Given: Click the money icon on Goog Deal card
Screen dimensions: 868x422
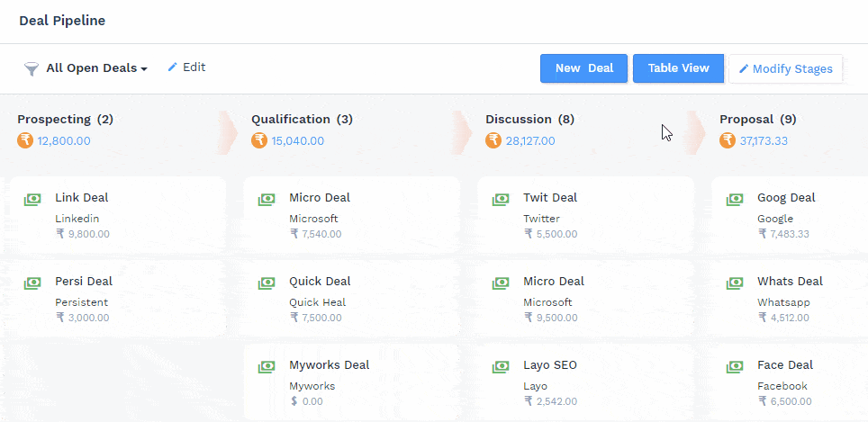Looking at the screenshot, I should tap(735, 199).
